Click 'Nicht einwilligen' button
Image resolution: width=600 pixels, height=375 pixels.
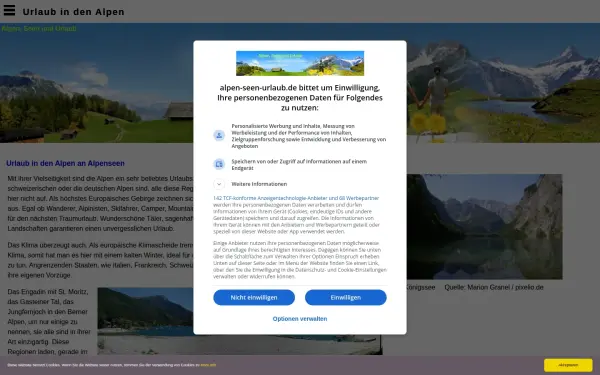pos(254,297)
